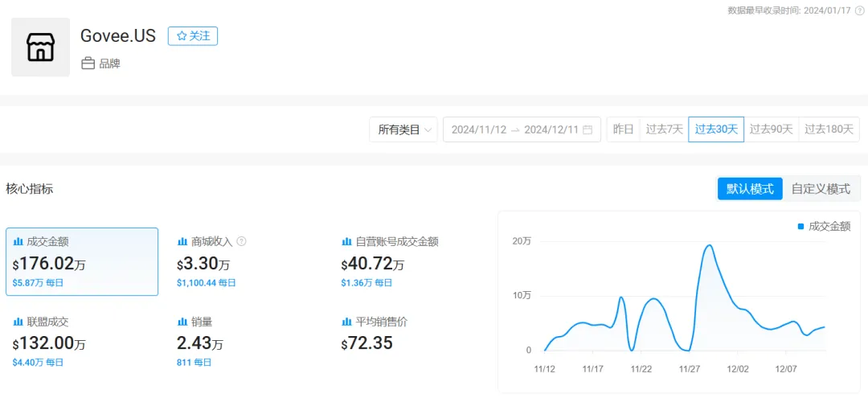Click the Govee.US brand title
Image resolution: width=868 pixels, height=398 pixels.
tap(118, 35)
